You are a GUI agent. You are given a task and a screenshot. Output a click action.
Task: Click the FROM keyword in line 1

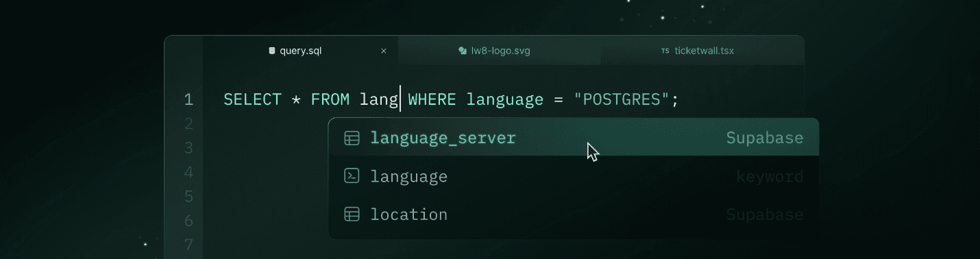pyautogui.click(x=330, y=99)
